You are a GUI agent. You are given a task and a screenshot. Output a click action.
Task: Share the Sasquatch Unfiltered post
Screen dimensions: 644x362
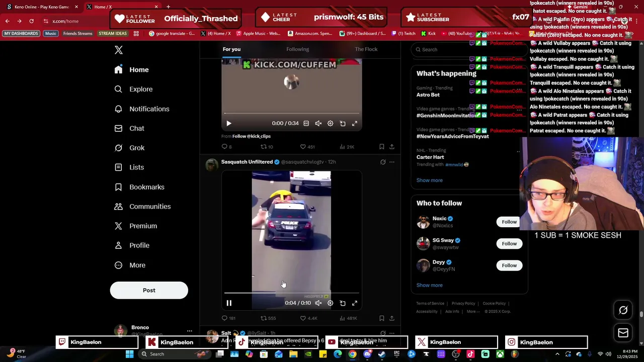(392, 318)
